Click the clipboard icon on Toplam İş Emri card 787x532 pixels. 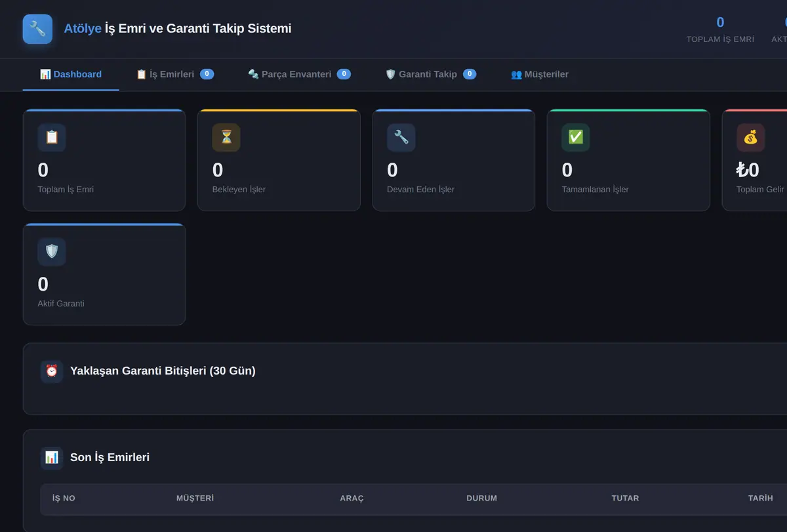pos(52,138)
